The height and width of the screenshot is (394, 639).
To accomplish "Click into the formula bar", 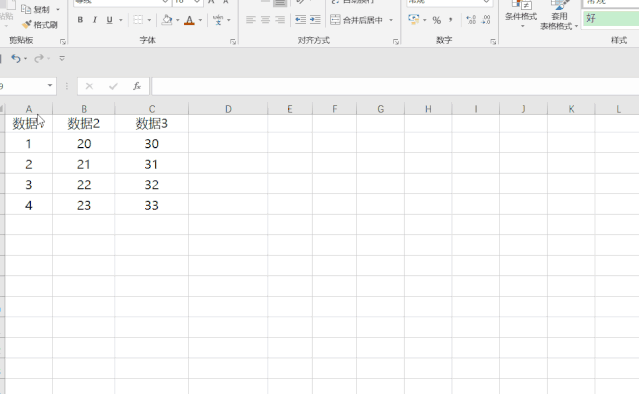I will coord(395,86).
